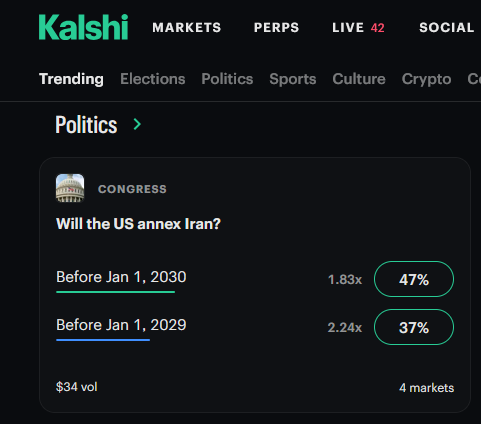481x424 pixels.
Task: Open the 'Will the US annex Iran?' market
Action: [x=138, y=224]
